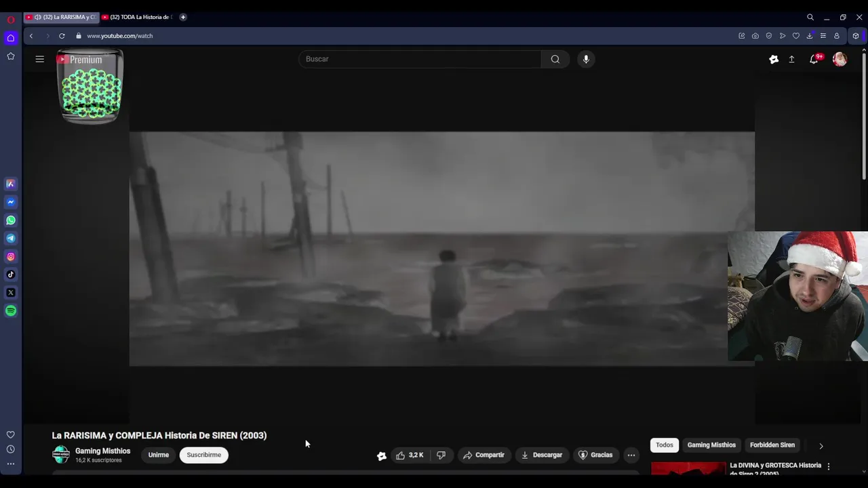Go to YouTube Premium home logo
868x488 pixels.
(x=79, y=60)
